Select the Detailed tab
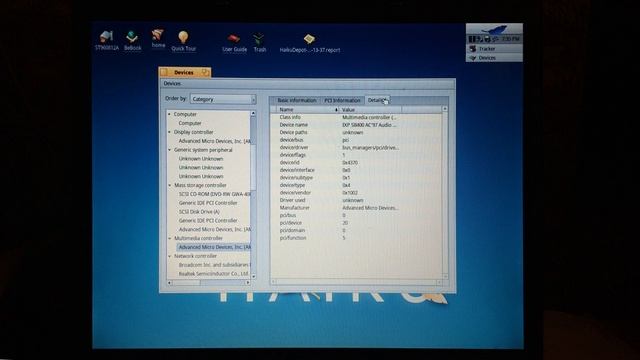 coord(377,100)
